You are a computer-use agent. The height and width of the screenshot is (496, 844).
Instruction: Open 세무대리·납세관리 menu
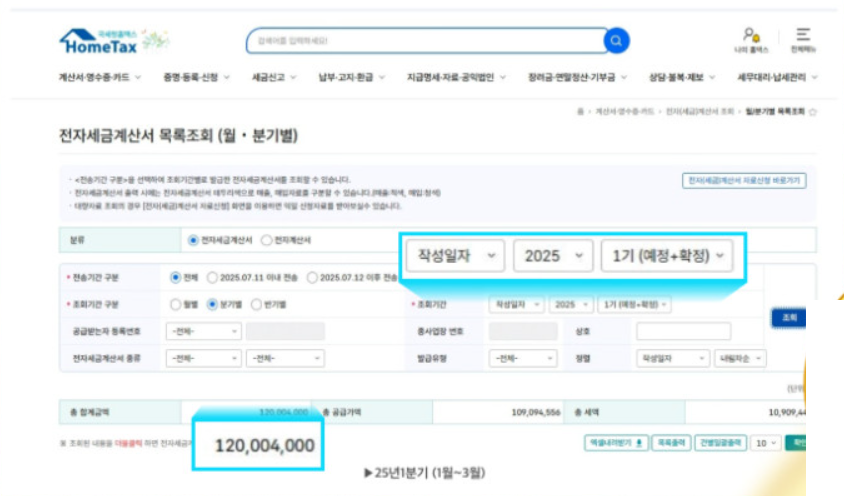(777, 78)
